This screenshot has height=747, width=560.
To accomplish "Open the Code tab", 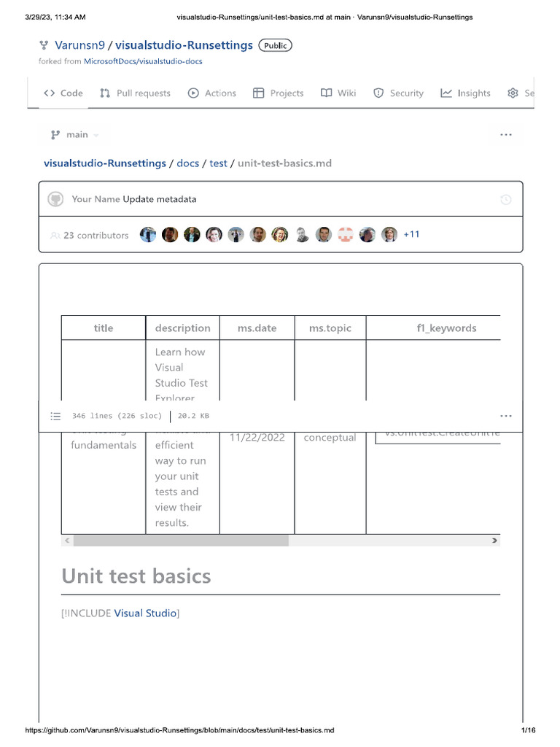I will pyautogui.click(x=63, y=93).
